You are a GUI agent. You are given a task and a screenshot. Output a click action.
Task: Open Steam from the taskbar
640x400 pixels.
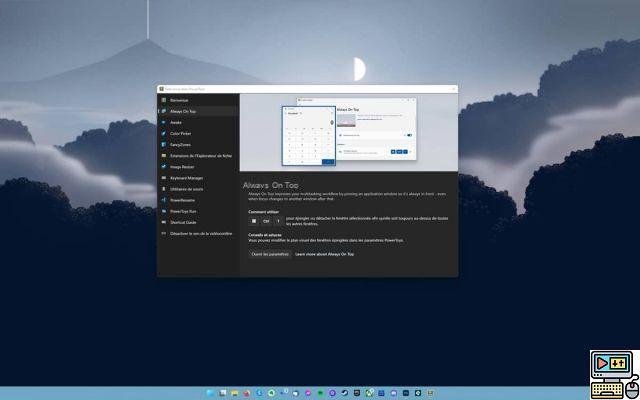tap(344, 393)
